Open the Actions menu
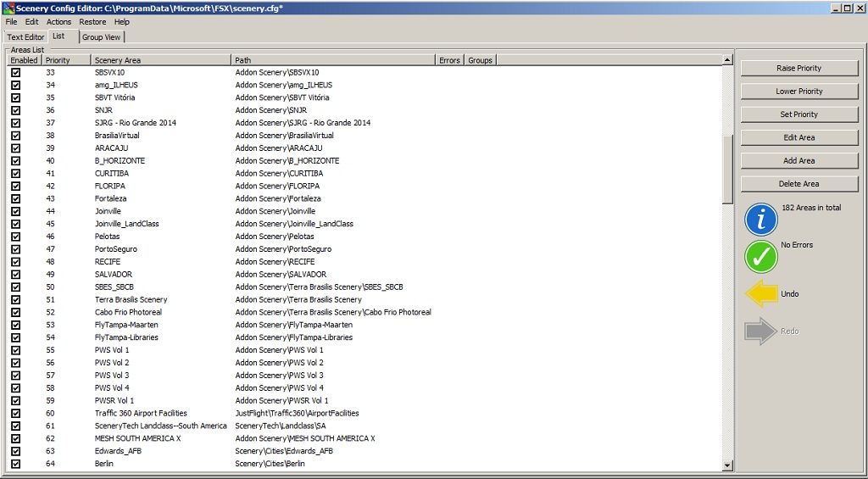This screenshot has width=868, height=479. coord(58,21)
